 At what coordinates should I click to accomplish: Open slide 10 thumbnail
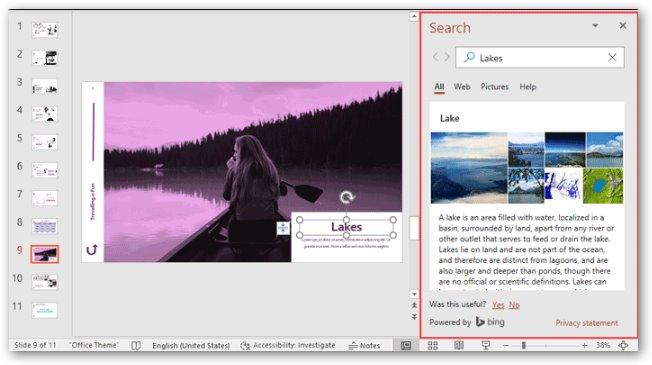44,282
